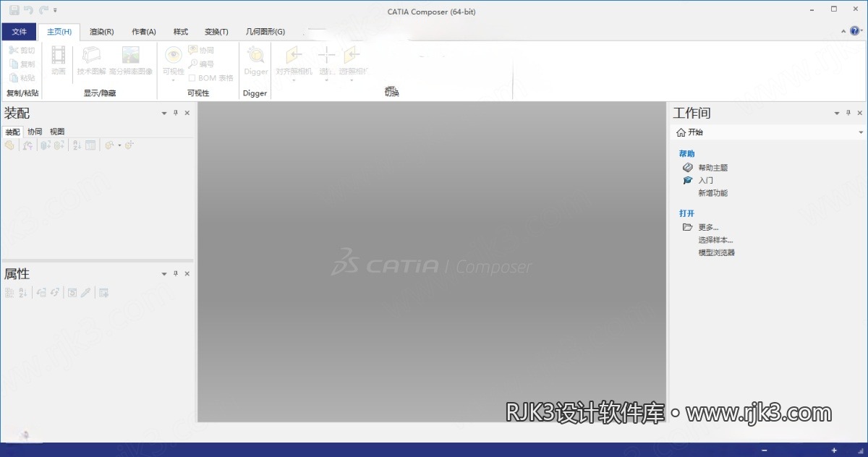
Task: Click the Save icon in quick access toolbar
Action: click(14, 10)
